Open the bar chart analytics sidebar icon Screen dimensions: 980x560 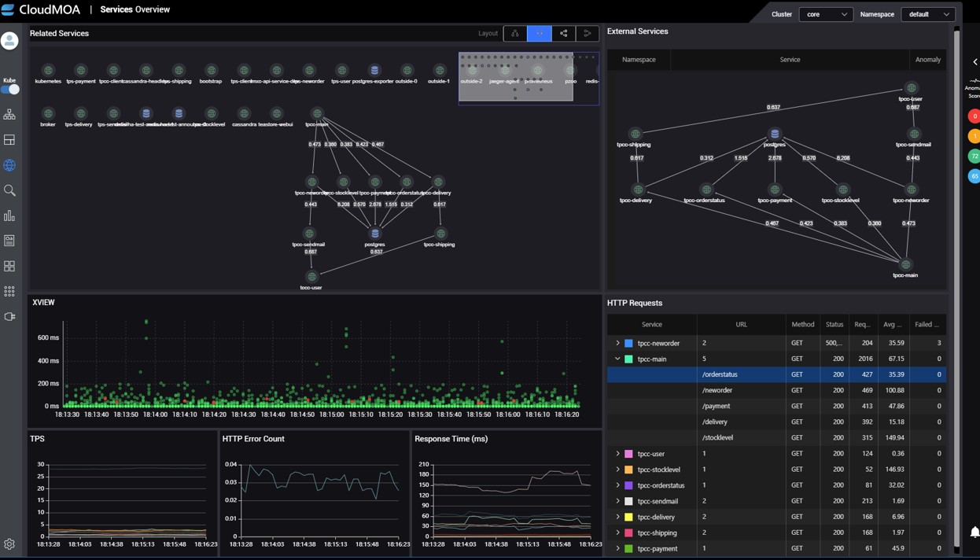pos(9,216)
